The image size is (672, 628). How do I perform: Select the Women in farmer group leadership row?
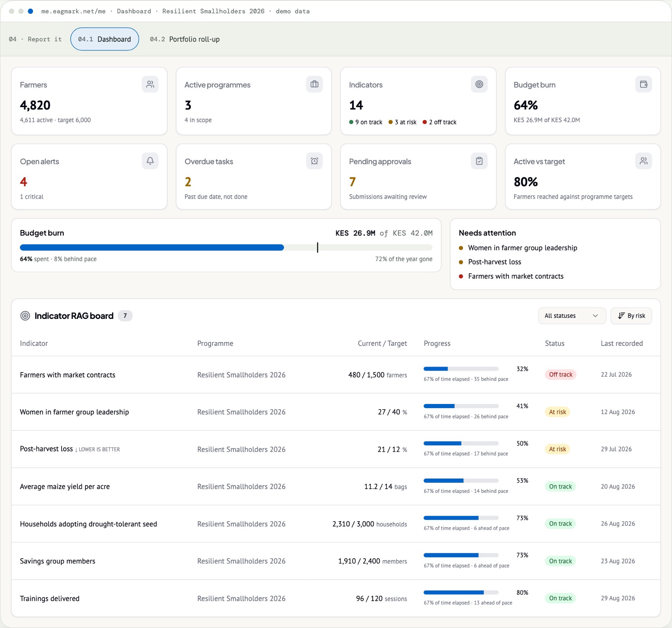[336, 412]
